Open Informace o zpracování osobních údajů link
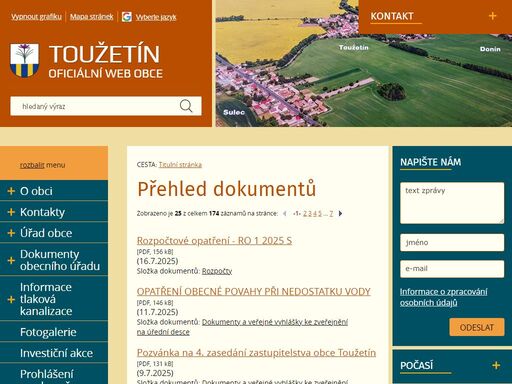Image resolution: width=512 pixels, height=384 pixels. [444, 297]
